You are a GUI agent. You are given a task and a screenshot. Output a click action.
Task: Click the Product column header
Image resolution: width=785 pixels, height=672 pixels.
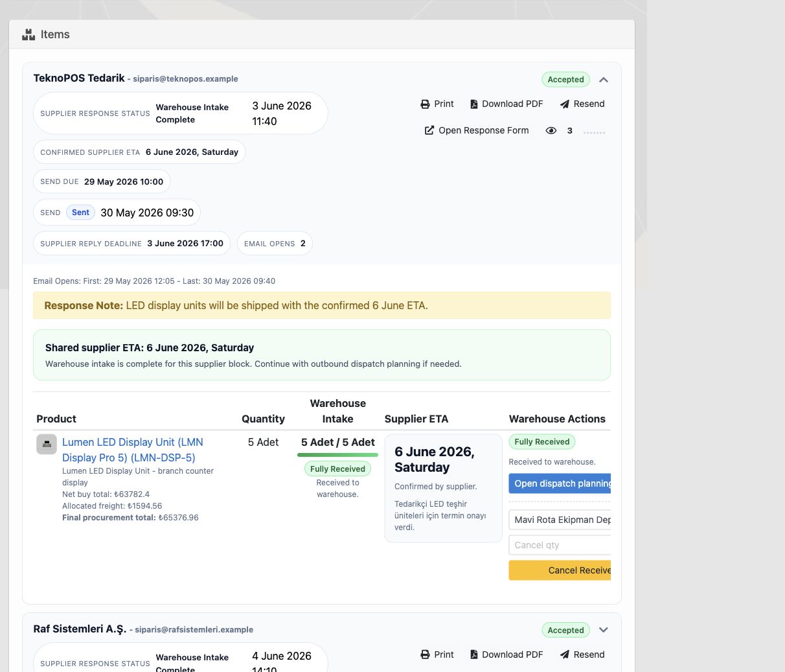click(56, 419)
